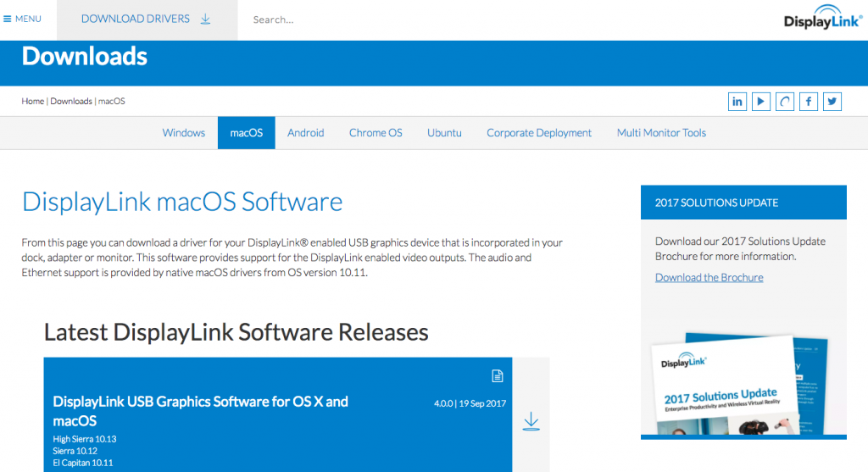The image size is (868, 472).
Task: Select the Windows tab
Action: tap(184, 133)
